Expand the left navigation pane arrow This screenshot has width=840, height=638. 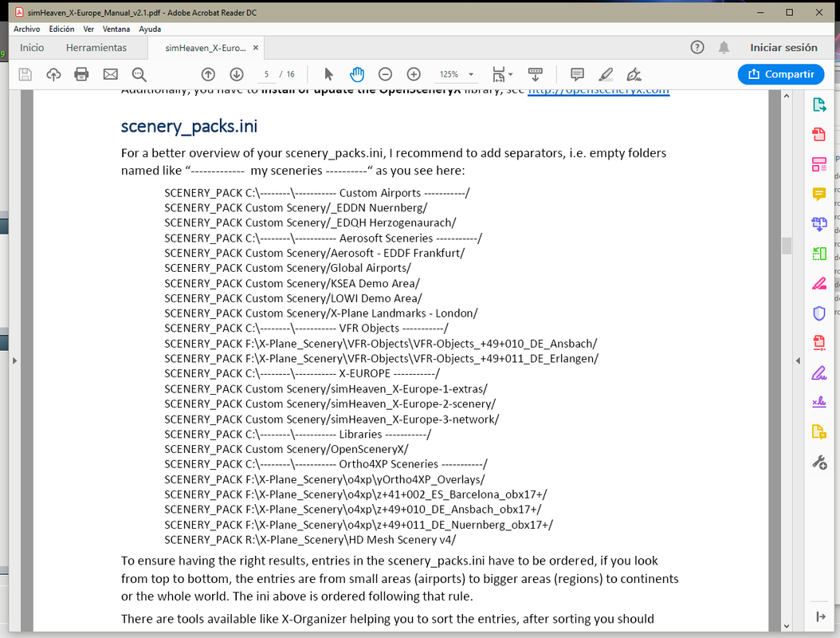[15, 360]
